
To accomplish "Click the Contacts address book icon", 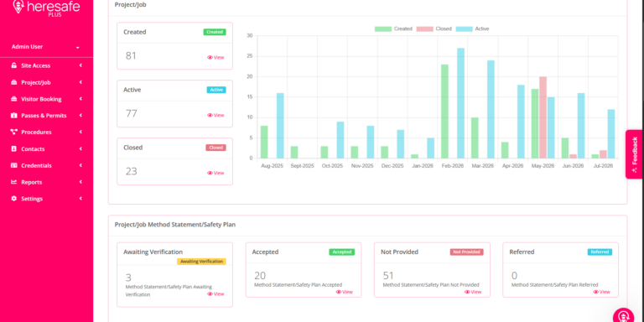I will click(14, 148).
